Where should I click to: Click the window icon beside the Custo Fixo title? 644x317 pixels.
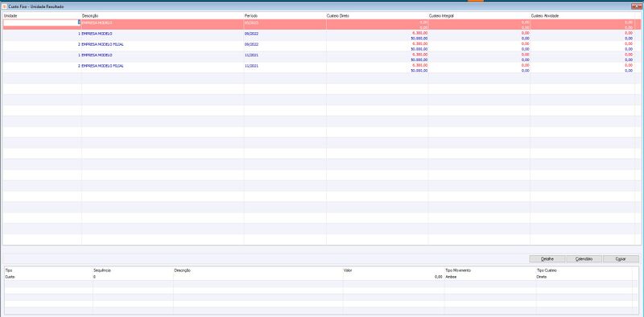tap(5, 6)
